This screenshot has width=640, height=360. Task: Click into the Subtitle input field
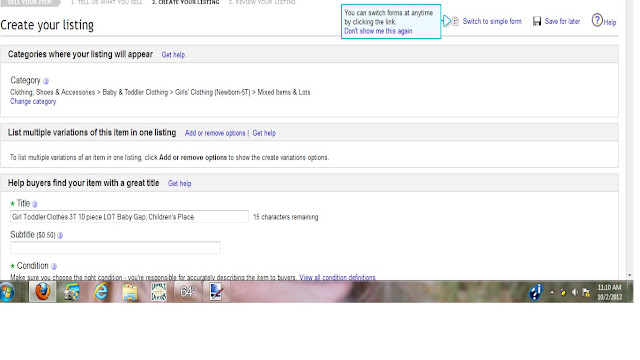pos(115,248)
